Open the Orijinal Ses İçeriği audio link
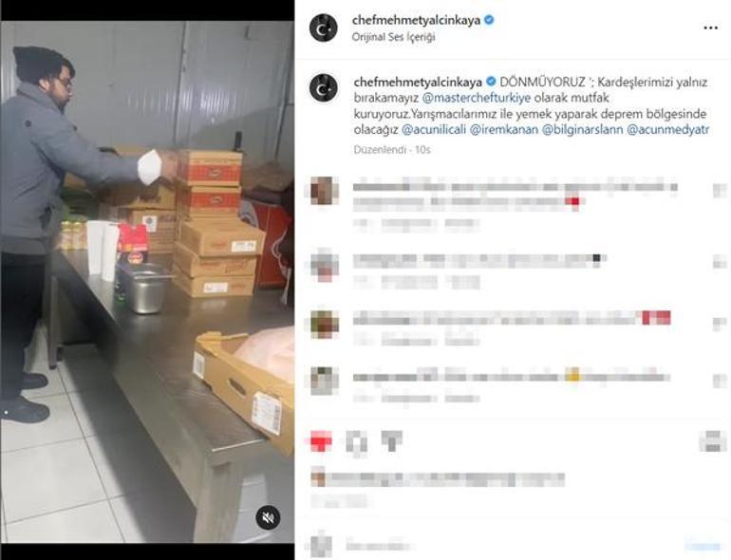 393,37
